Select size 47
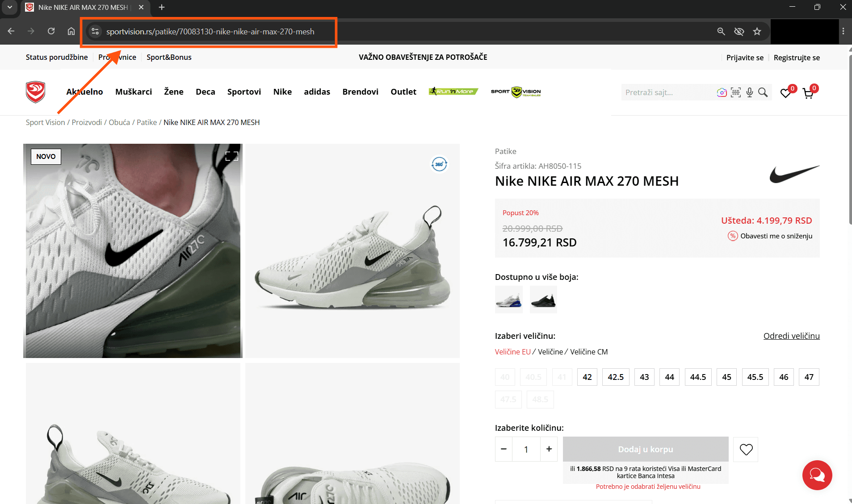 [809, 377]
